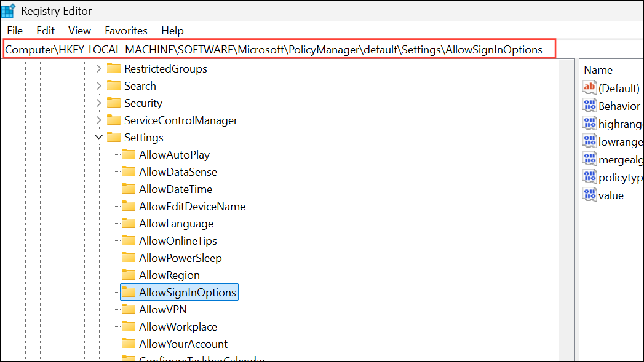Click the policytype DWORD icon
644x362 pixels.
click(x=589, y=177)
